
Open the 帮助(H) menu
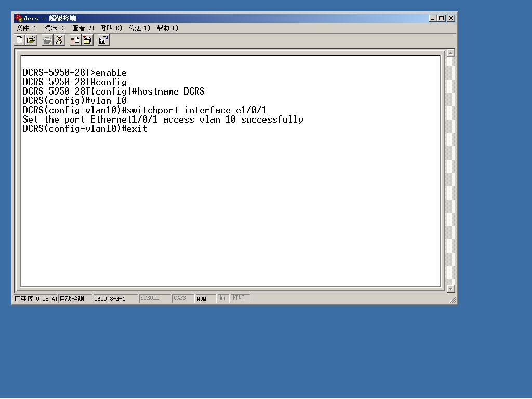[x=167, y=28]
